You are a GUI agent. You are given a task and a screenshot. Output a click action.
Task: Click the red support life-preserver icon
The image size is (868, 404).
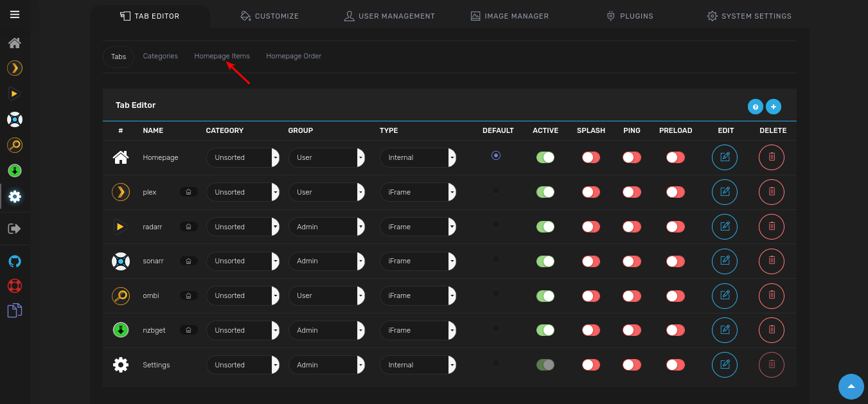pos(14,286)
